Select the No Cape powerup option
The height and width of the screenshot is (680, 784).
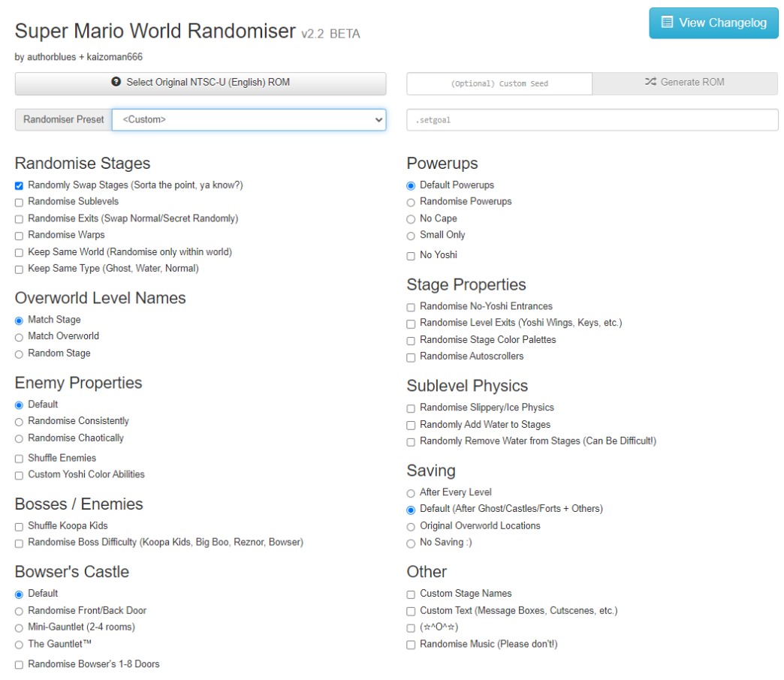[411, 219]
